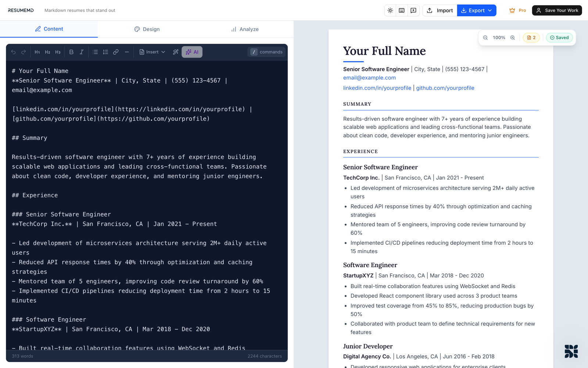Insert a horizontal rule
Screen dimensions: 588x368
(x=127, y=52)
